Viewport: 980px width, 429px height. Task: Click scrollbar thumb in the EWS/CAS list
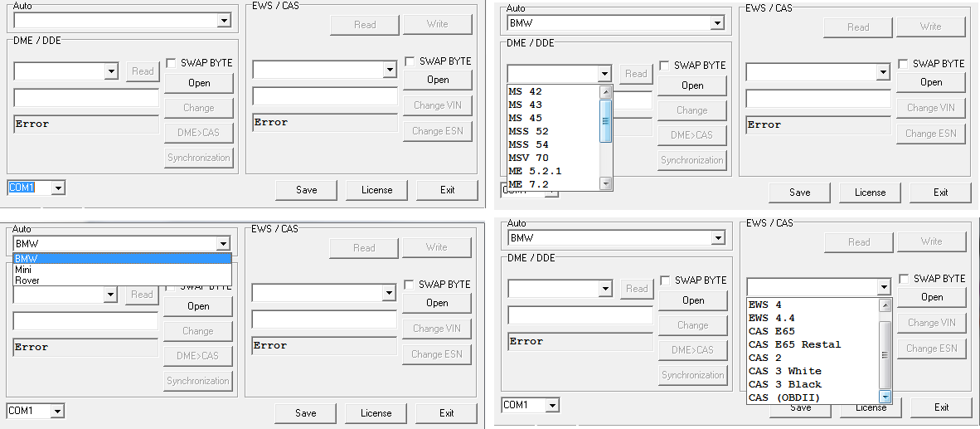click(x=885, y=353)
